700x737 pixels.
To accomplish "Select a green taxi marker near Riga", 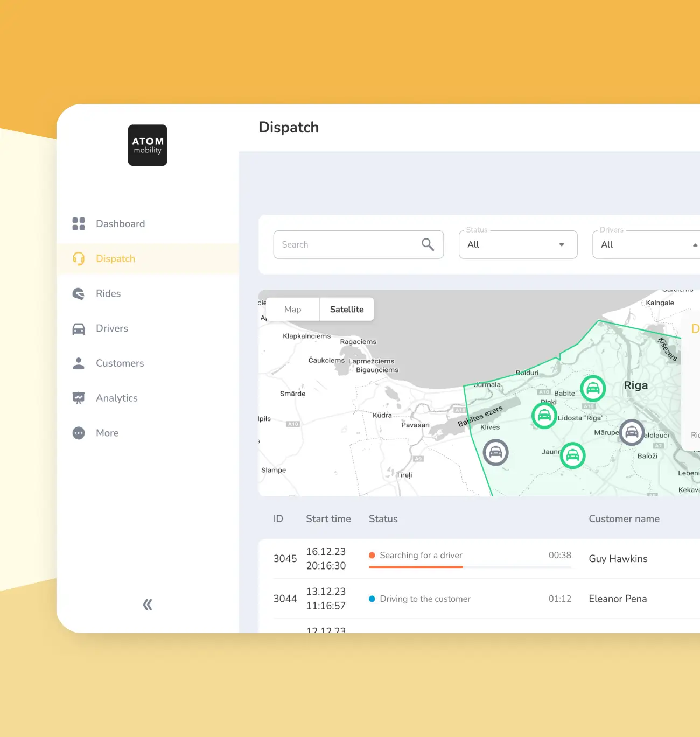I will click(593, 388).
